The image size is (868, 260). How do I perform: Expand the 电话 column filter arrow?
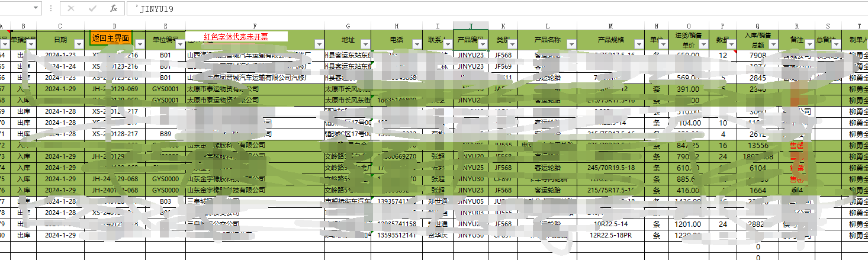(x=415, y=44)
